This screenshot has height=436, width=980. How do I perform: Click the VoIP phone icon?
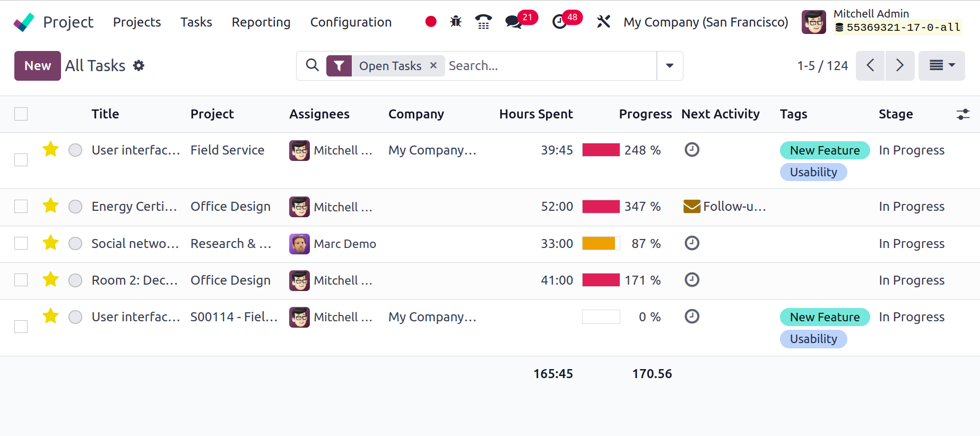point(483,22)
